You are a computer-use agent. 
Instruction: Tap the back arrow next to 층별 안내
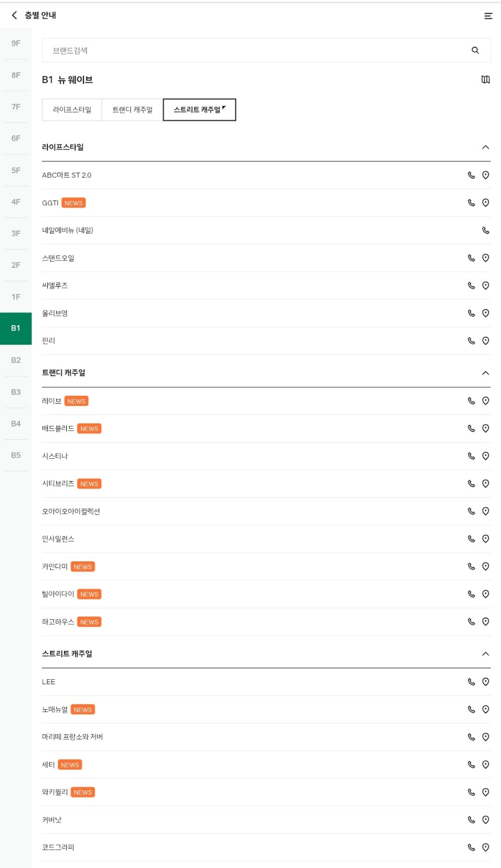14,15
